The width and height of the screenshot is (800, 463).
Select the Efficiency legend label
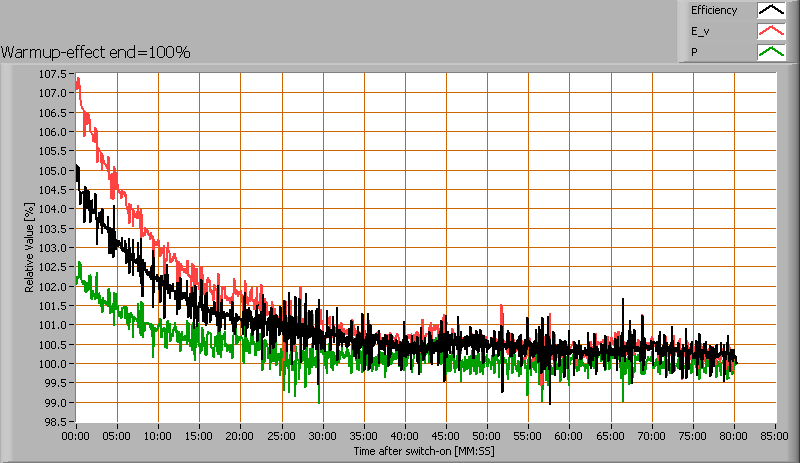click(x=713, y=11)
